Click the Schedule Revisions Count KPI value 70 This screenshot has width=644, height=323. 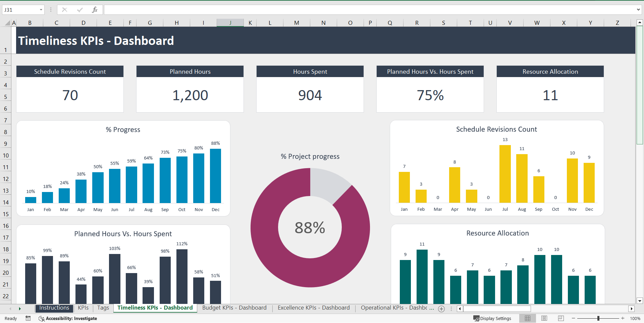[70, 95]
